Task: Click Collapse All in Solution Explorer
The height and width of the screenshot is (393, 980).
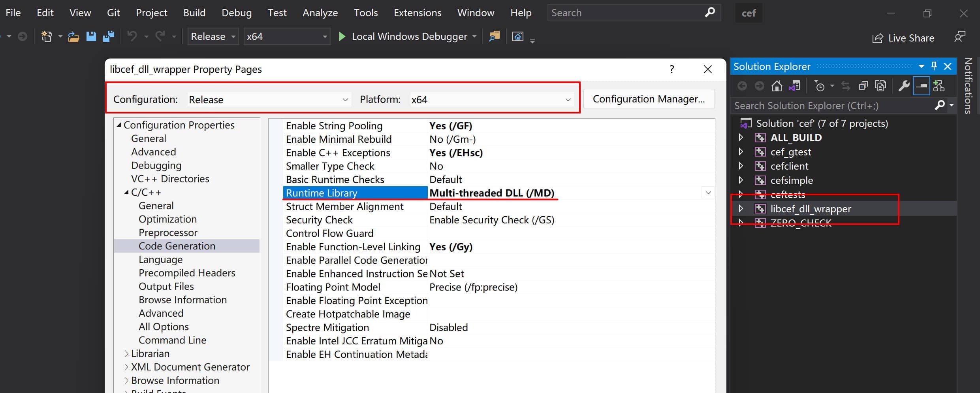Action: (863, 86)
